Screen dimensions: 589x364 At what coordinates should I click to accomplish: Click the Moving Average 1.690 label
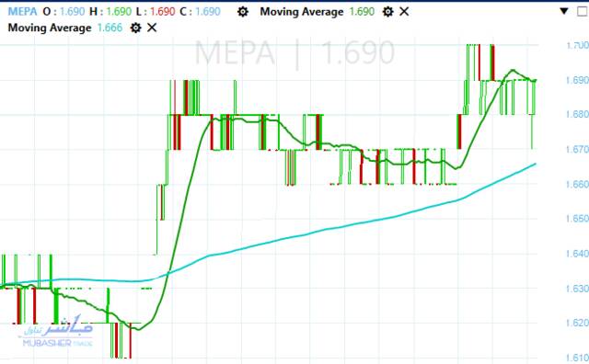pos(318,12)
